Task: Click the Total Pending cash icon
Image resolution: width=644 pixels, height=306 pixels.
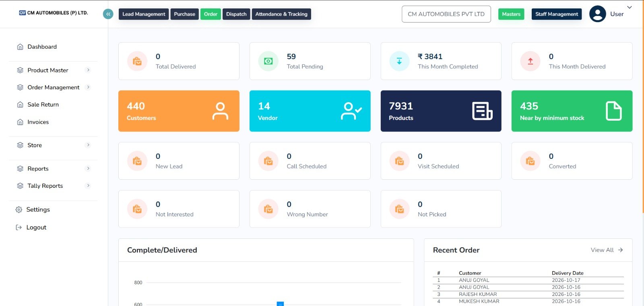Action: [268, 61]
